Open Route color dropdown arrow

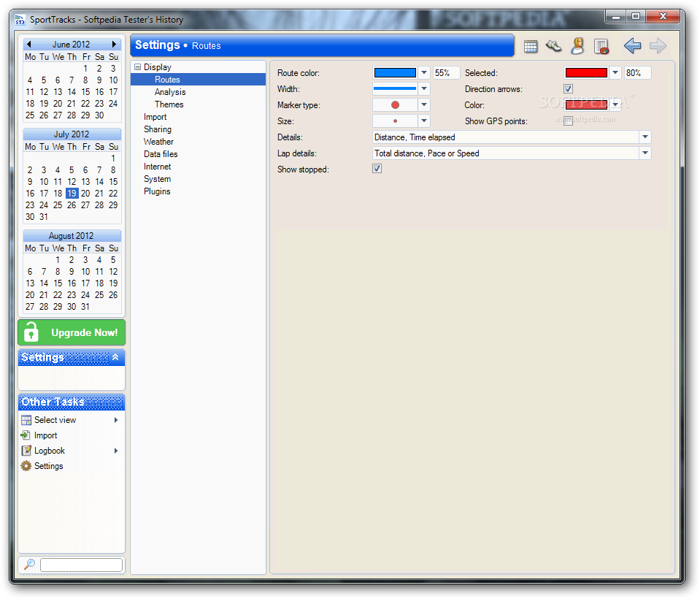[423, 72]
